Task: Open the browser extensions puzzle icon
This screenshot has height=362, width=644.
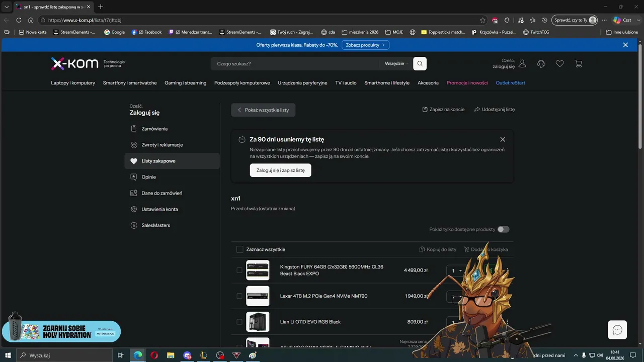Action: click(x=507, y=20)
